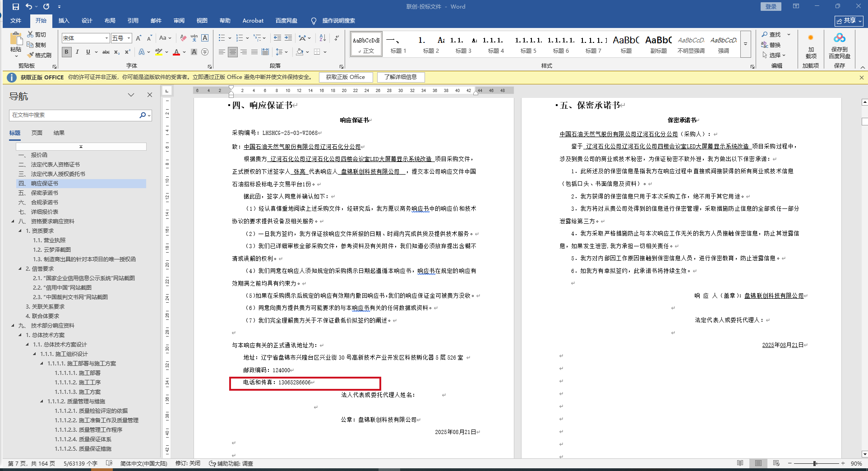868x471 pixels.
Task: Collapse the '八、资格要求响应资料' heading in navigation
Action: tap(13, 222)
